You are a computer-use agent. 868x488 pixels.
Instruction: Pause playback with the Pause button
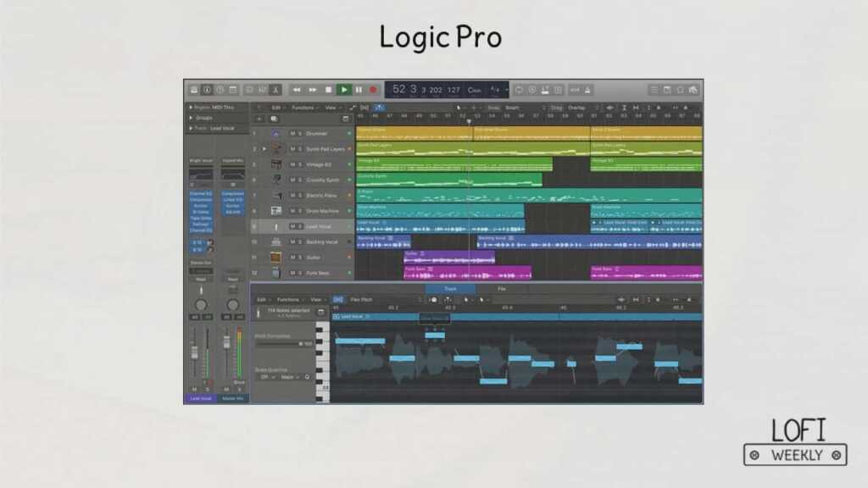click(358, 90)
